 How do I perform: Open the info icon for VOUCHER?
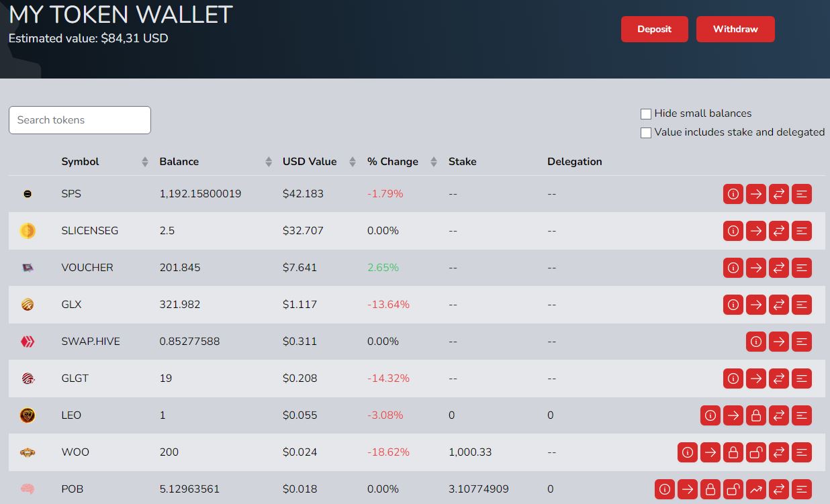tap(733, 268)
